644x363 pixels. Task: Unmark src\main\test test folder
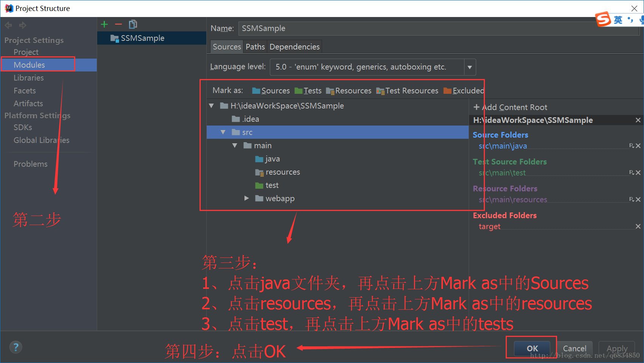[638, 172]
